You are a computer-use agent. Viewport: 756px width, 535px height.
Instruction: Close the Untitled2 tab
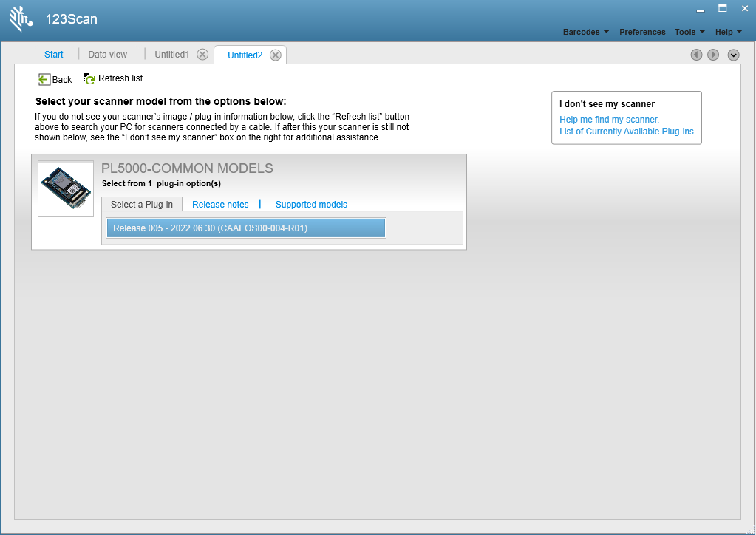[276, 55]
